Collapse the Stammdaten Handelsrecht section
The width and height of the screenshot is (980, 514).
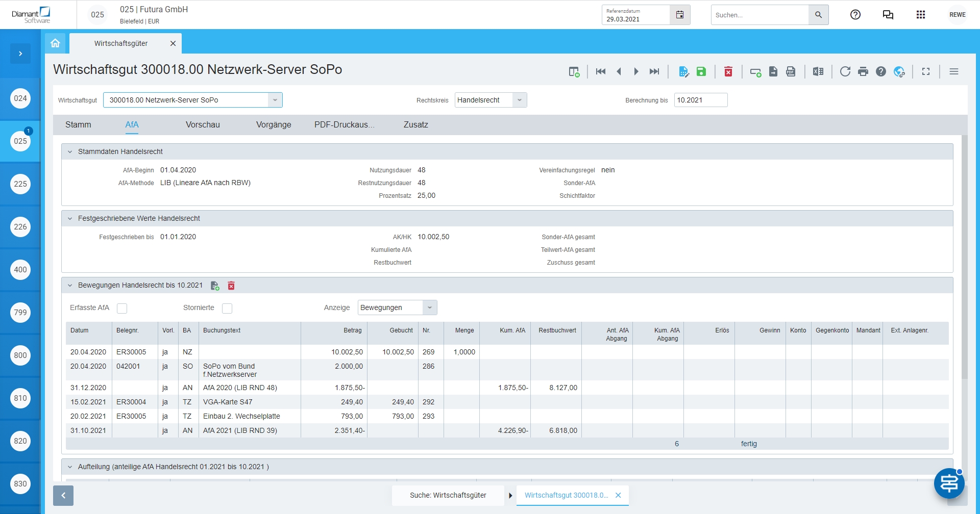(70, 151)
